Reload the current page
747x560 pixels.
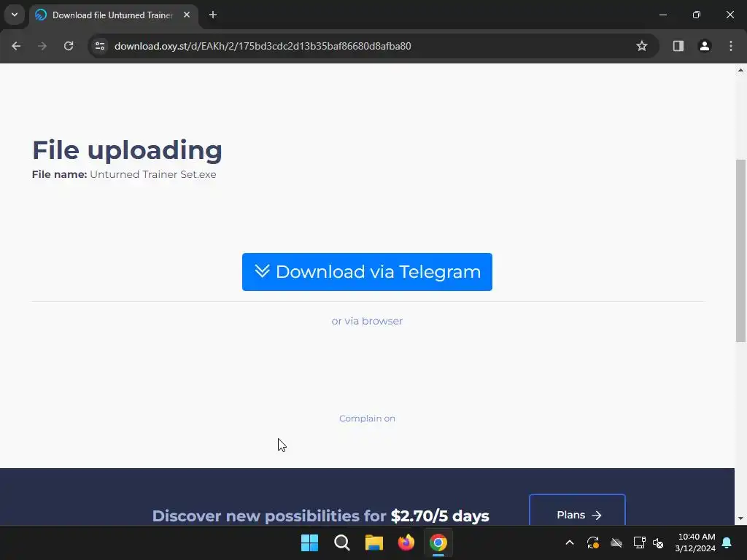(x=69, y=46)
